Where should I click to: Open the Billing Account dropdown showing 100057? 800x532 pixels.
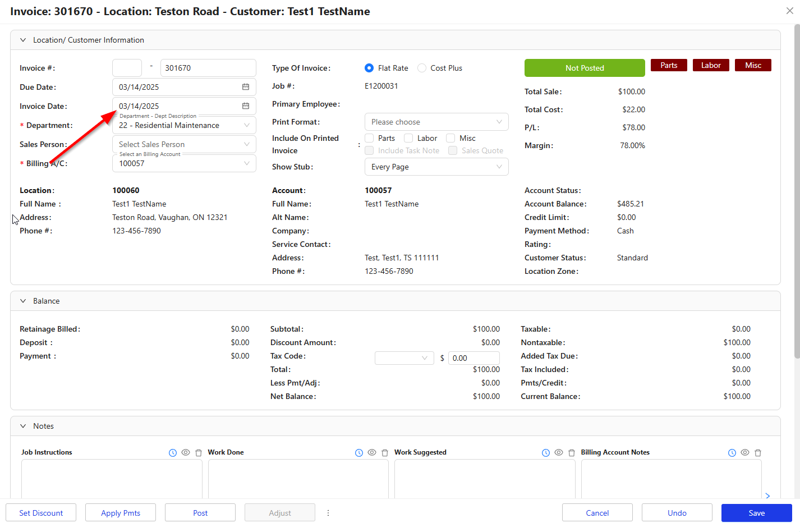tap(184, 163)
